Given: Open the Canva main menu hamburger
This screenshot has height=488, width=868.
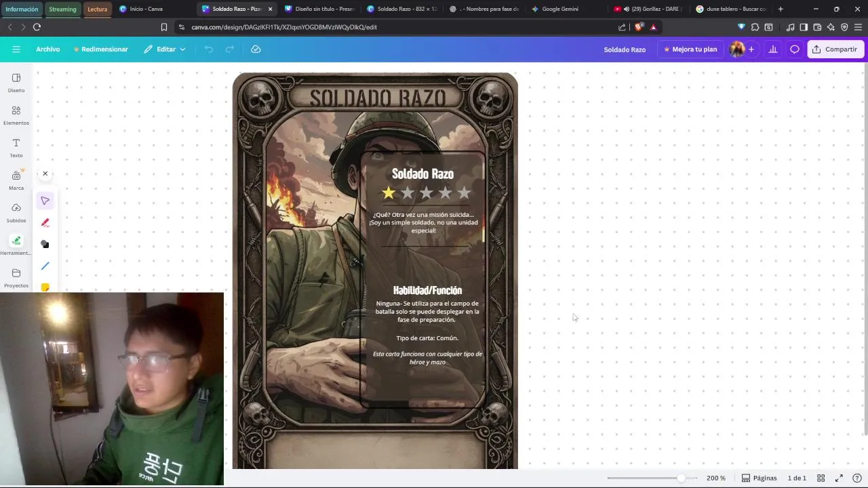Looking at the screenshot, I should [16, 49].
